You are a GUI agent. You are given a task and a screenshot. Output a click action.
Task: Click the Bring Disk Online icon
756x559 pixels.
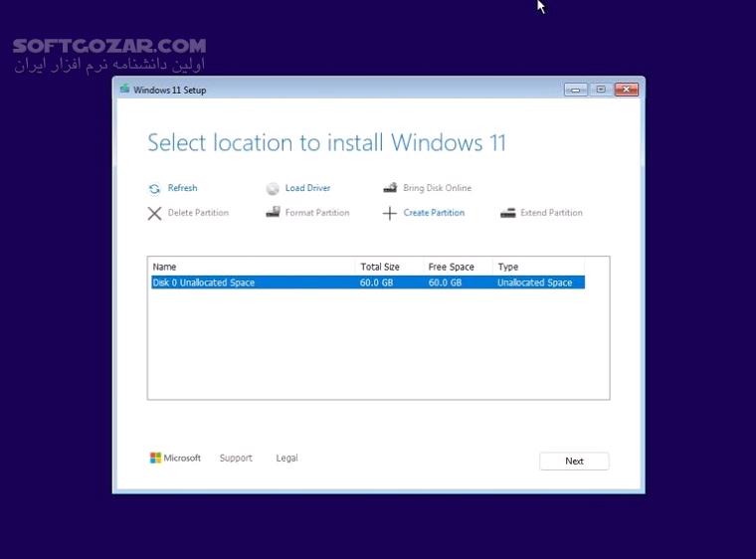390,188
